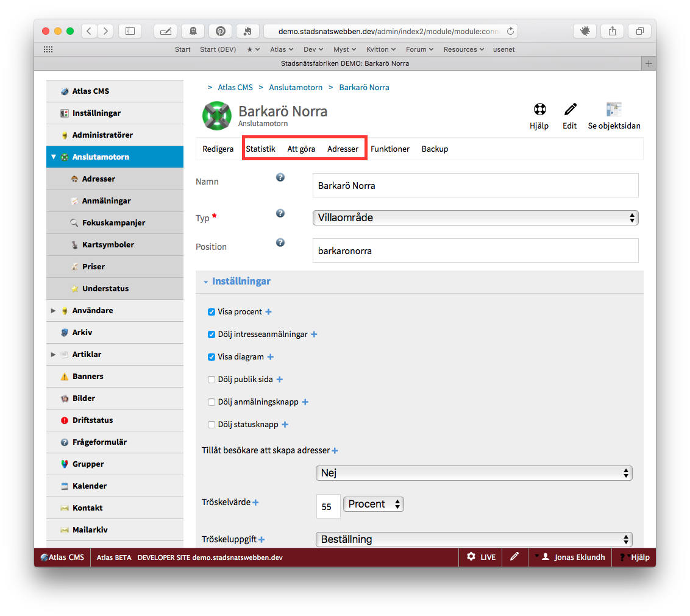690x616 pixels.
Task: Click Anslutamotorn breadcrumb link
Action: [296, 88]
